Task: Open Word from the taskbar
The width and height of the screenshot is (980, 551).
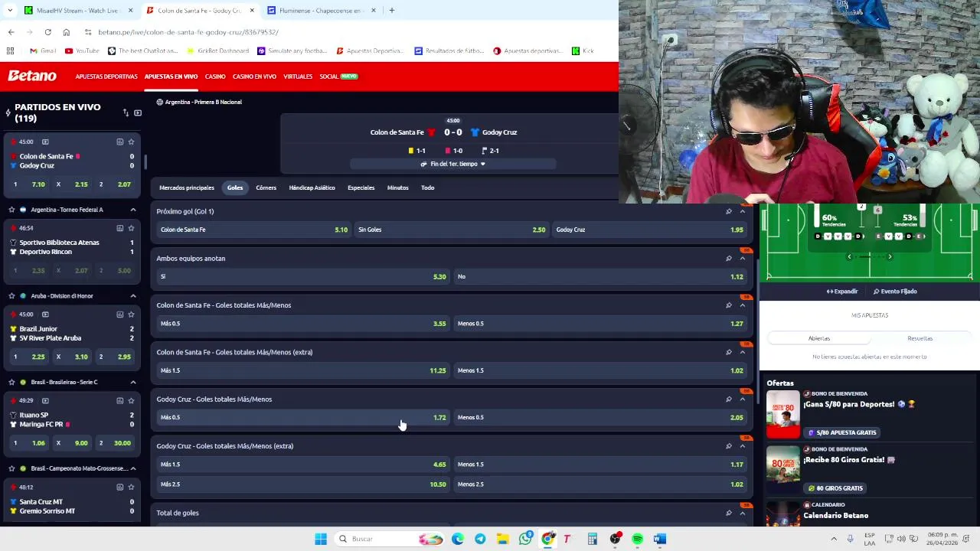Action: pos(660,539)
